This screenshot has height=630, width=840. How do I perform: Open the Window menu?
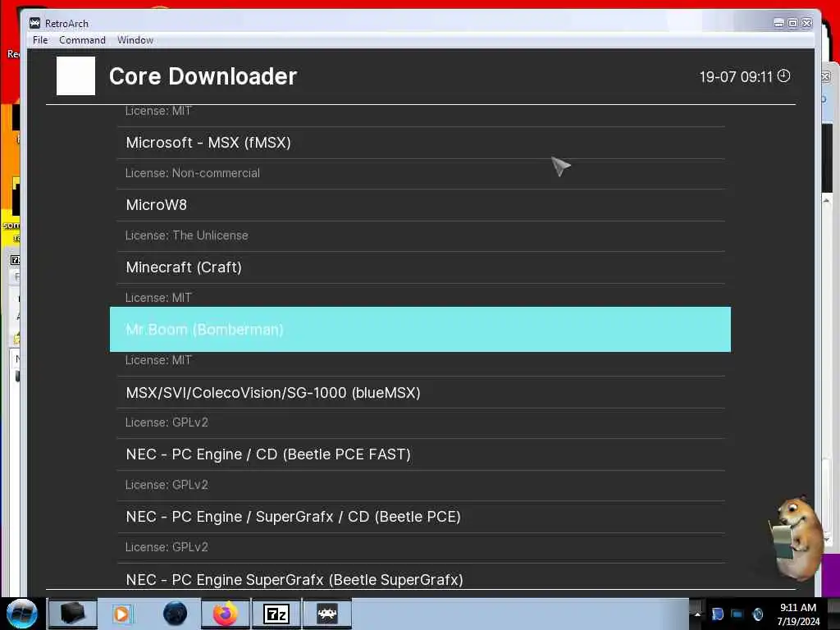pyautogui.click(x=135, y=40)
